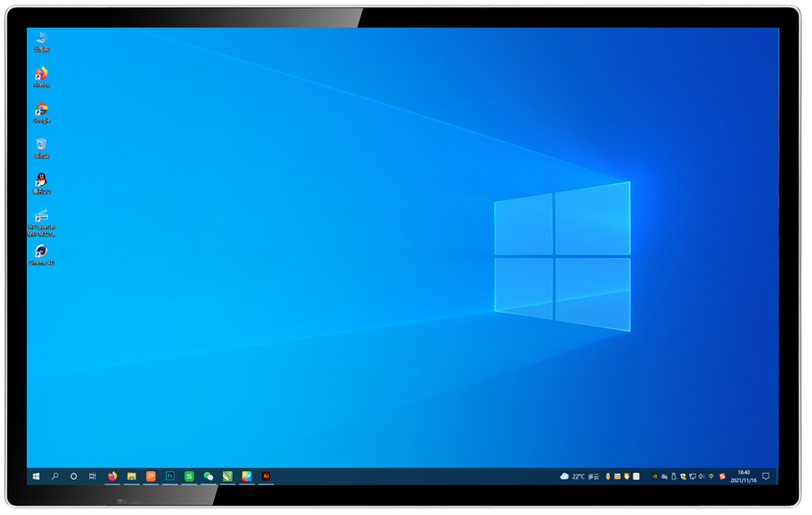
Task: Select the Recycle Bin desktop icon
Action: pos(41,146)
